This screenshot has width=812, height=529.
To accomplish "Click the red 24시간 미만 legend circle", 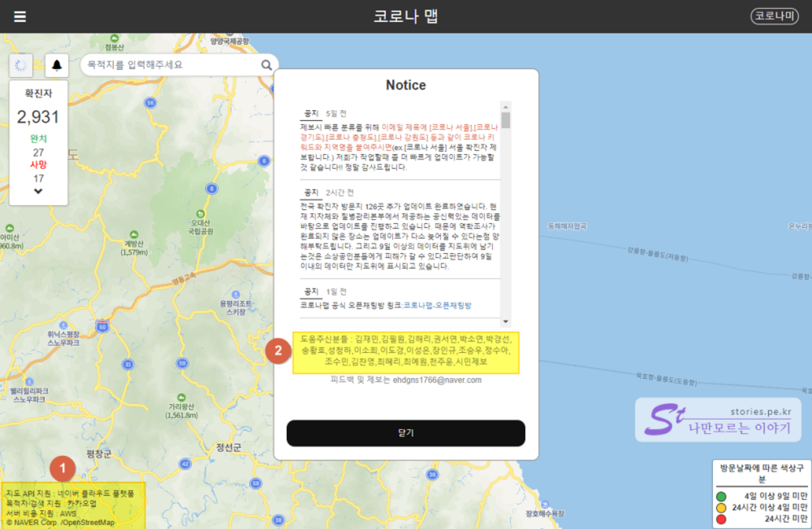I will (720, 519).
